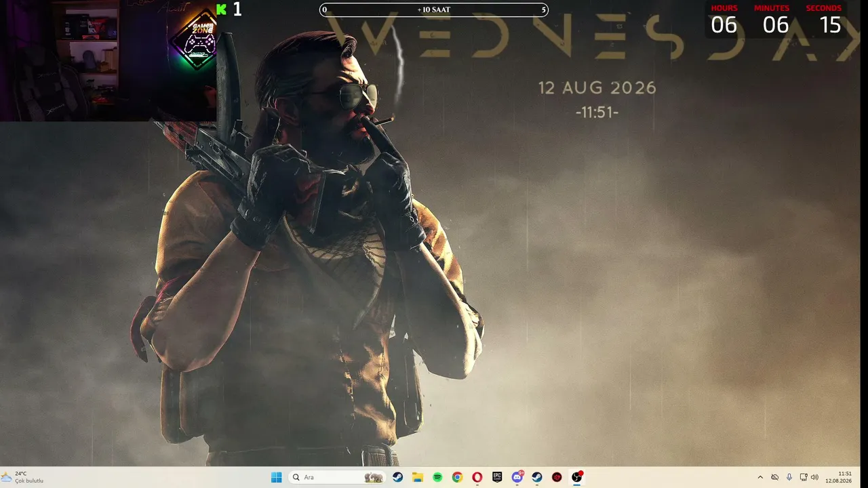The width and height of the screenshot is (868, 488).
Task: Click the green K viewer counter icon
Action: pos(221,9)
